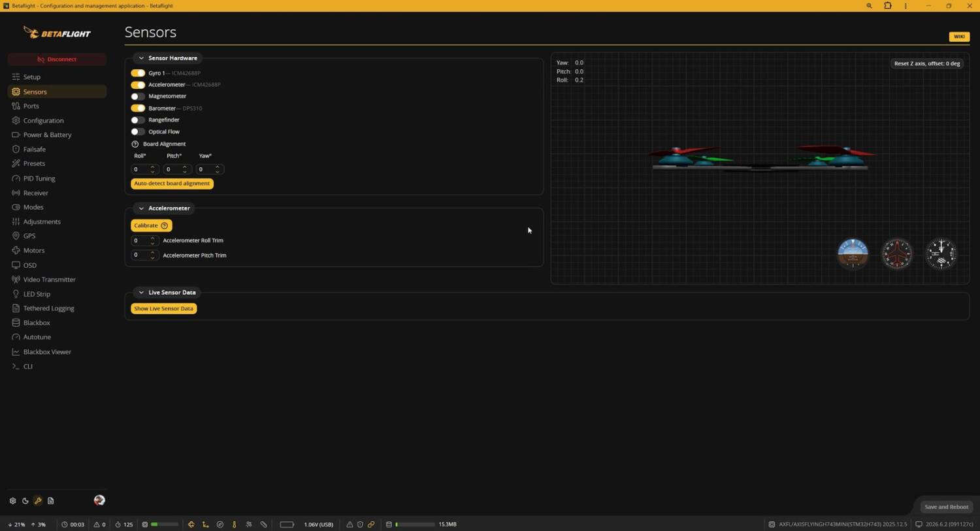Go to Blackbox Viewer
The width and height of the screenshot is (980, 531).
tap(57, 352)
